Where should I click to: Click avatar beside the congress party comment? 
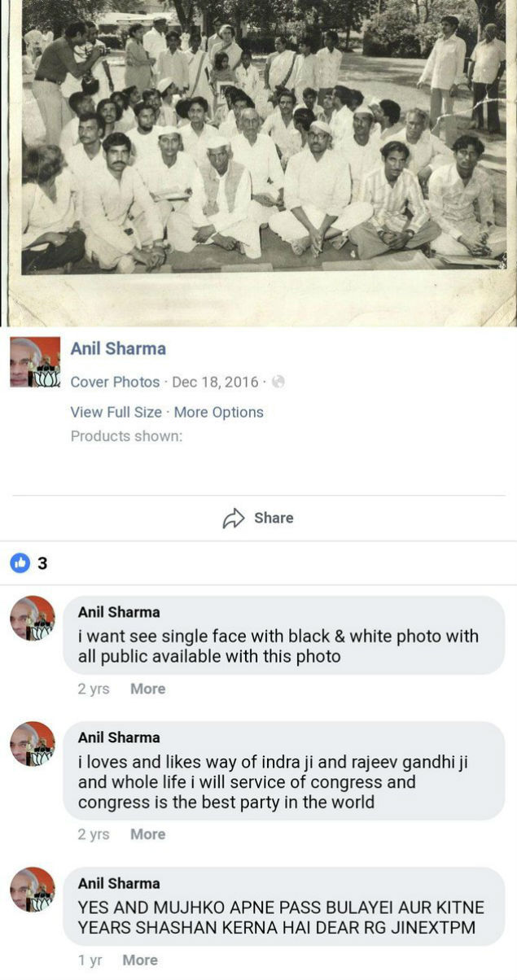click(x=33, y=744)
